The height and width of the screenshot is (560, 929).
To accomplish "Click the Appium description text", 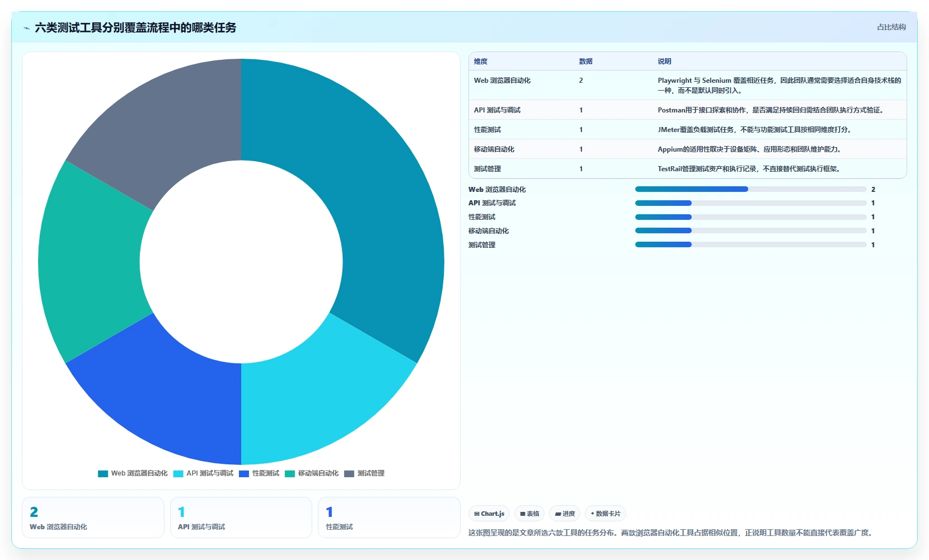I will (750, 149).
